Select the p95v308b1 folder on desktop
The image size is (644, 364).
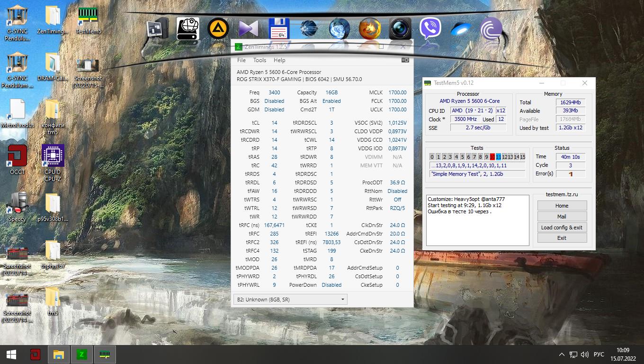point(53,207)
